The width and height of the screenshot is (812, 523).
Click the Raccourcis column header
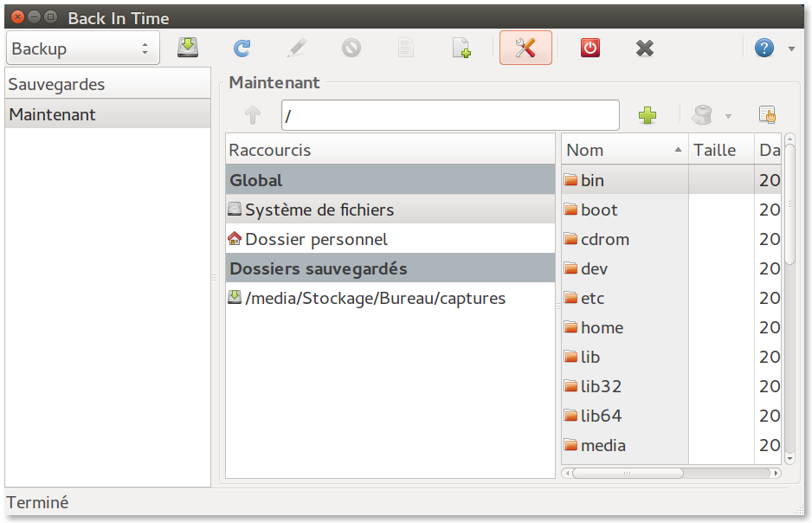pos(390,150)
